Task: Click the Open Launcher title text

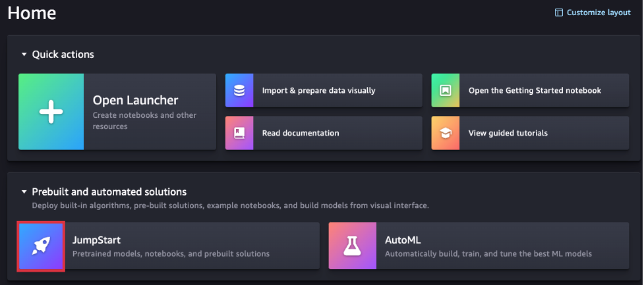Action: pos(136,100)
